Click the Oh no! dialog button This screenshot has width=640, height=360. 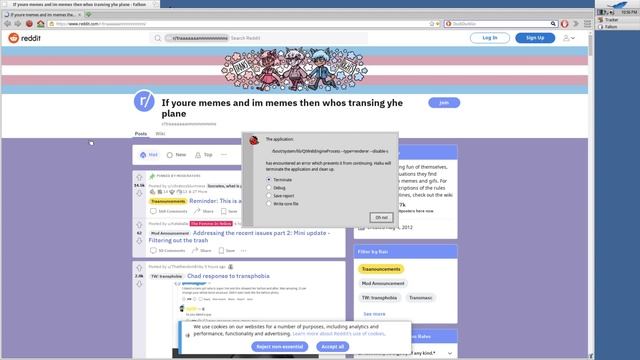click(x=381, y=218)
